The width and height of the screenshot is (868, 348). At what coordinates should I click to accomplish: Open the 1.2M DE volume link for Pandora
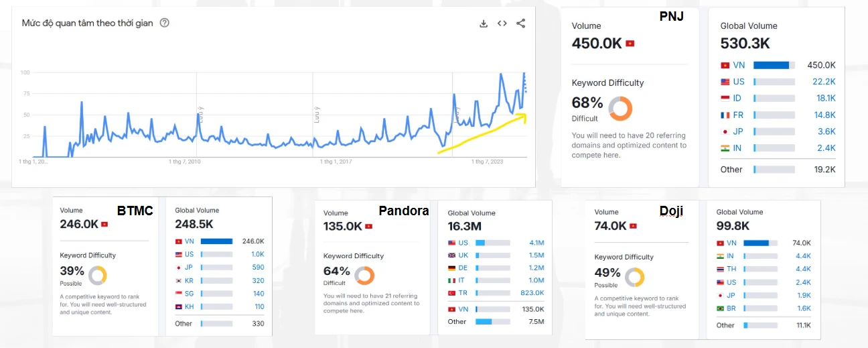click(536, 268)
